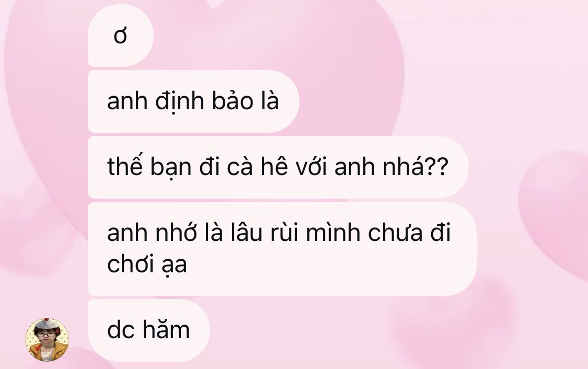588x369 pixels.
Task: Select the two-line message starting "anh nhớ là lâu rùi"
Action: [x=282, y=249]
